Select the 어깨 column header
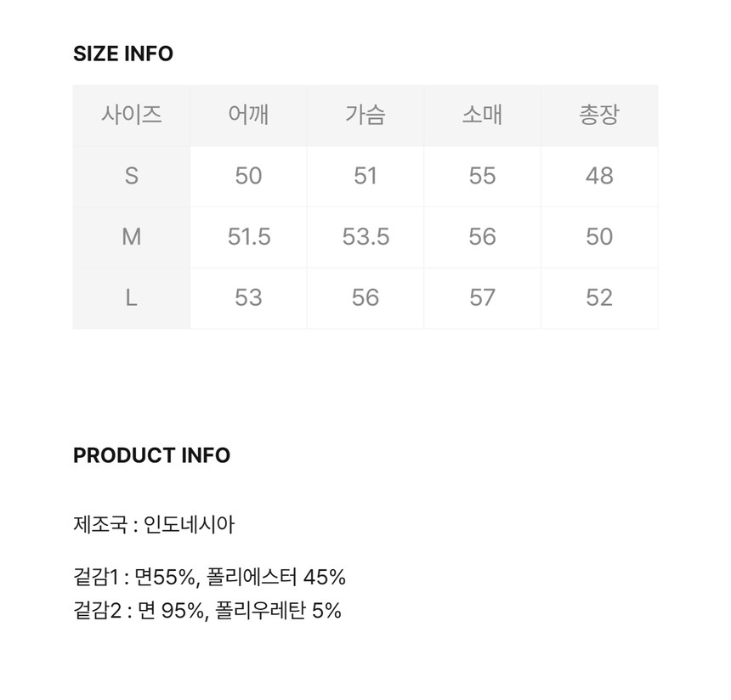 coord(248,115)
